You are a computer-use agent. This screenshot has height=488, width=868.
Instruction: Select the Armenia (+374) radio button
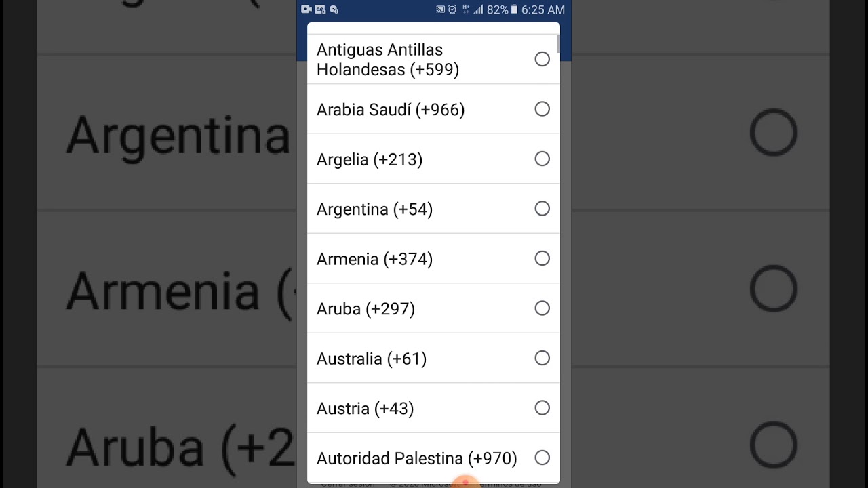coord(542,258)
